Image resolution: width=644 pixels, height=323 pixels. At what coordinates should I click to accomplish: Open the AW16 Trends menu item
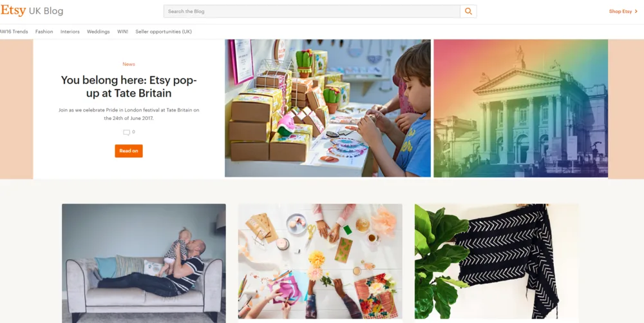click(x=14, y=32)
